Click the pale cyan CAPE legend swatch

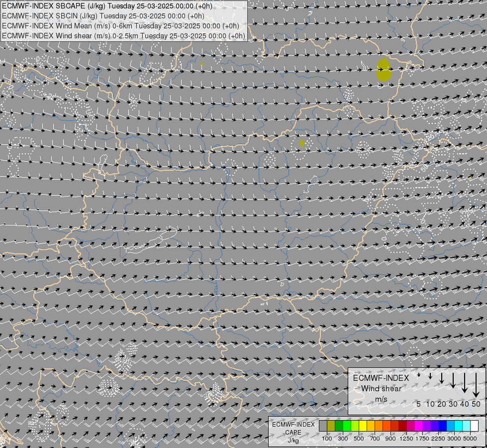(x=466, y=426)
